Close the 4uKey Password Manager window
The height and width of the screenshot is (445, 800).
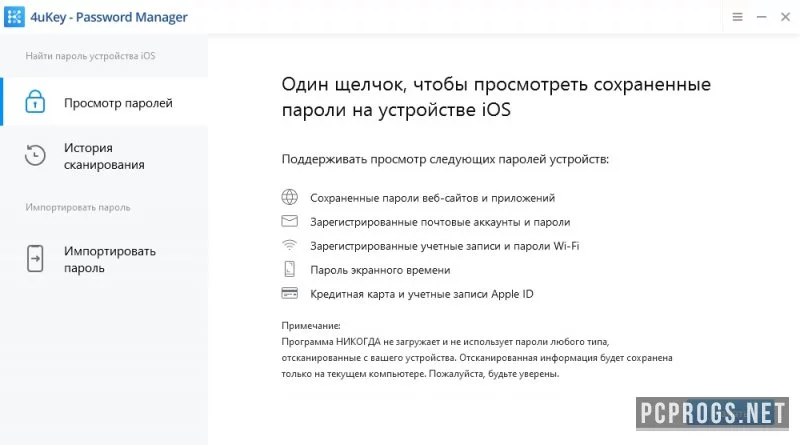click(x=785, y=17)
